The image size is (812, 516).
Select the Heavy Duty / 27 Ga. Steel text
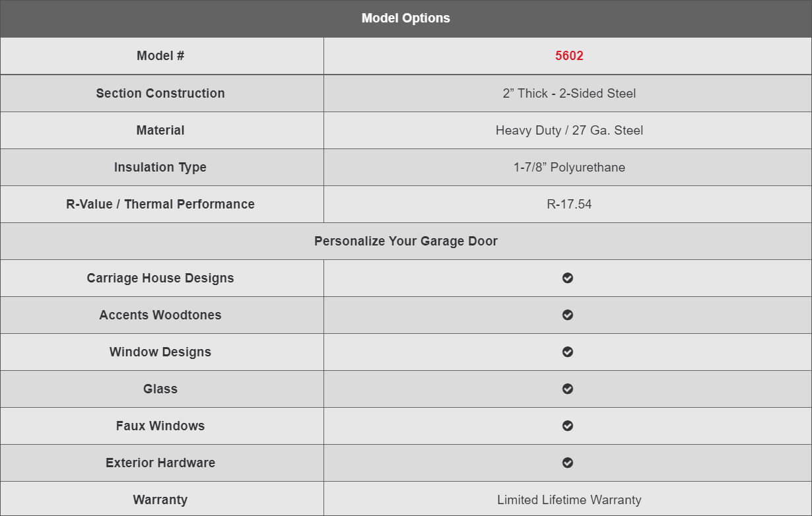[x=569, y=130]
